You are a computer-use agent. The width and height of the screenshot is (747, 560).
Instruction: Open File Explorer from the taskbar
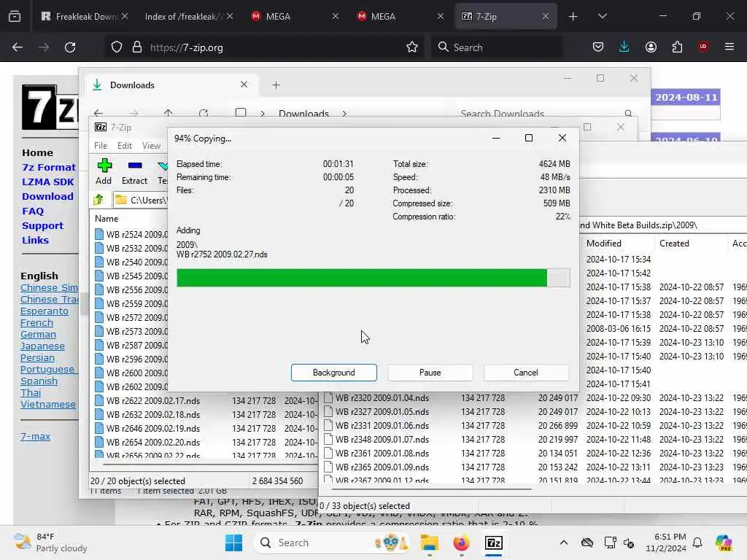click(429, 542)
